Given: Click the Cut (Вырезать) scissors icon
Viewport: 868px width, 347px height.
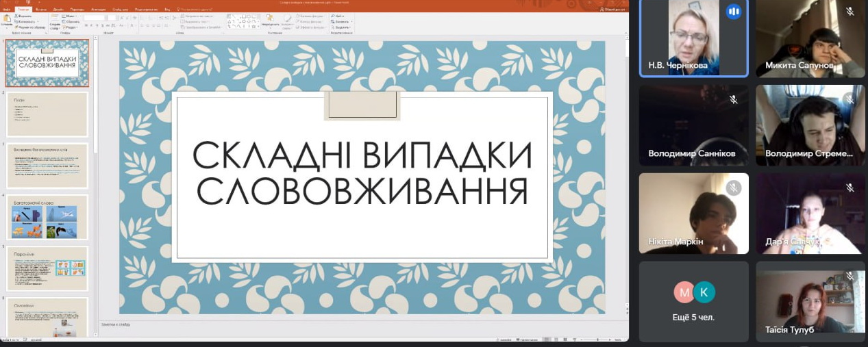Looking at the screenshot, I should [16, 15].
